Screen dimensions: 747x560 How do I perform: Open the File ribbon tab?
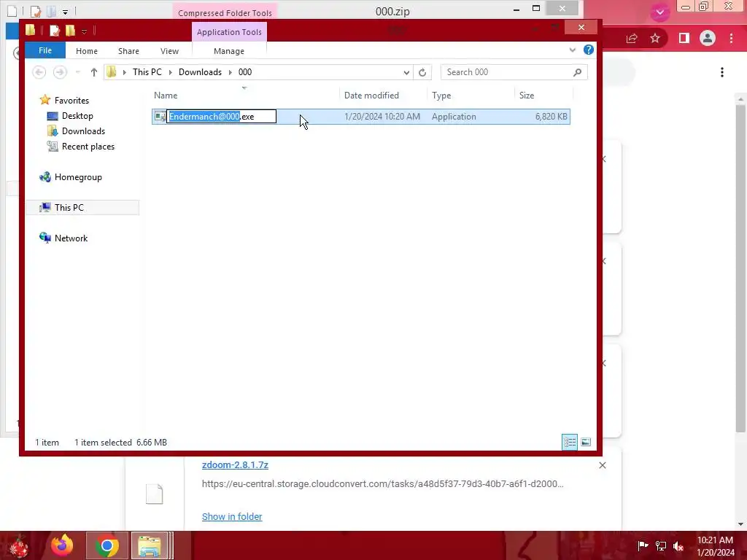(x=45, y=50)
